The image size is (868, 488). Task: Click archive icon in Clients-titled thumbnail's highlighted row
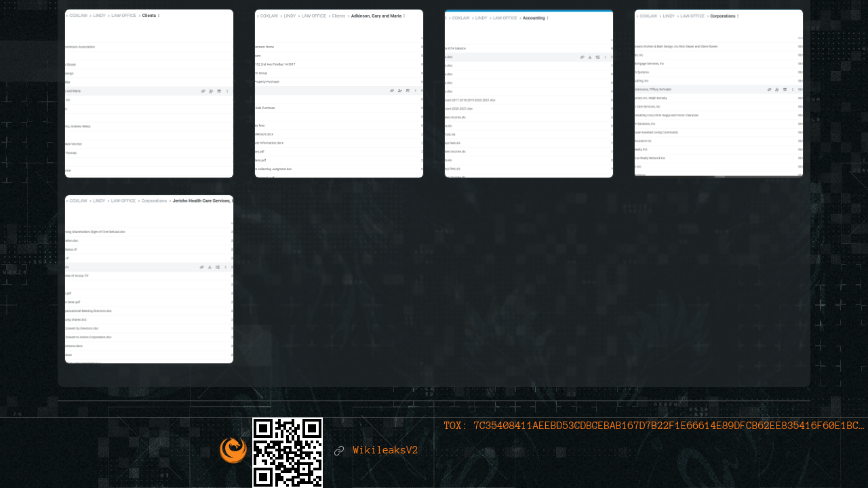pos(218,90)
